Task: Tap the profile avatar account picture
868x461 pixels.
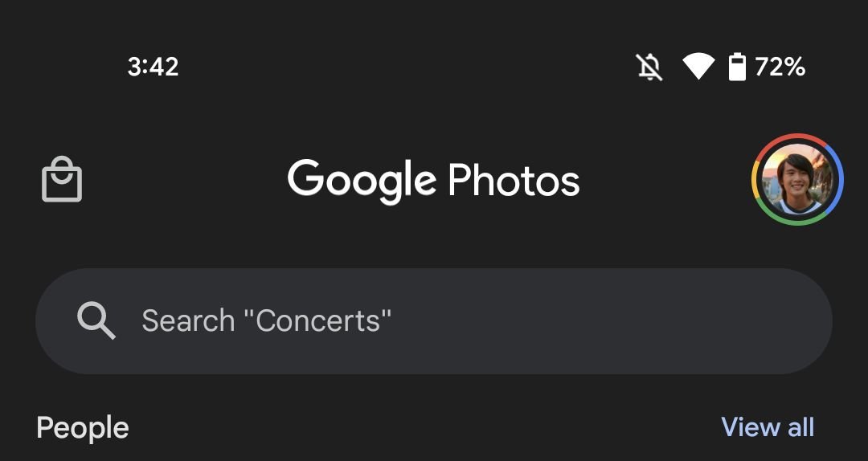Action: 797,180
